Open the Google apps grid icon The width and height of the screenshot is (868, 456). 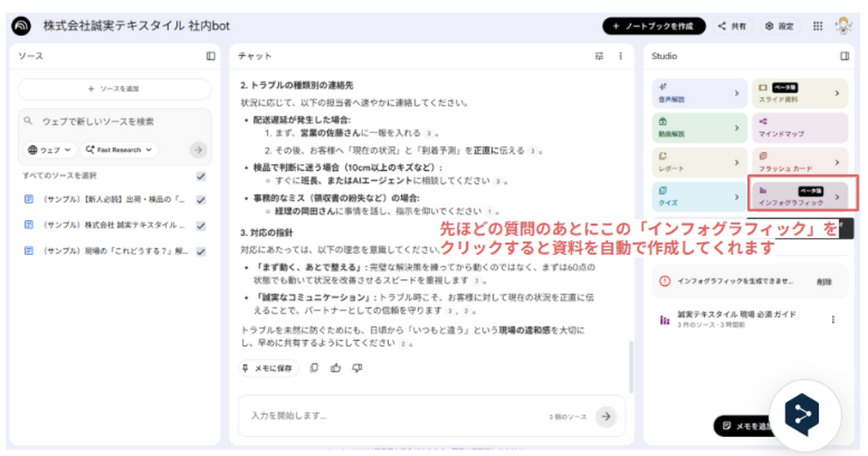(x=817, y=27)
